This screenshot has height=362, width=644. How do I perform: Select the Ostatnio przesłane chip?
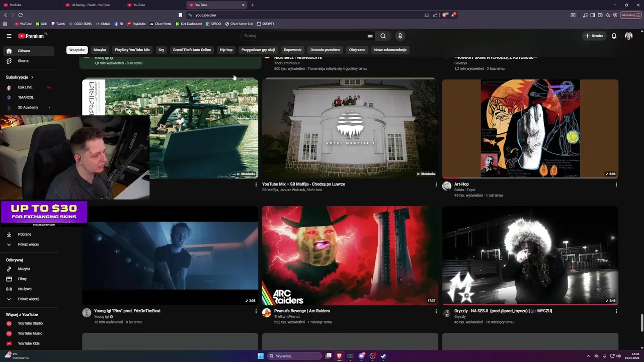(x=325, y=50)
